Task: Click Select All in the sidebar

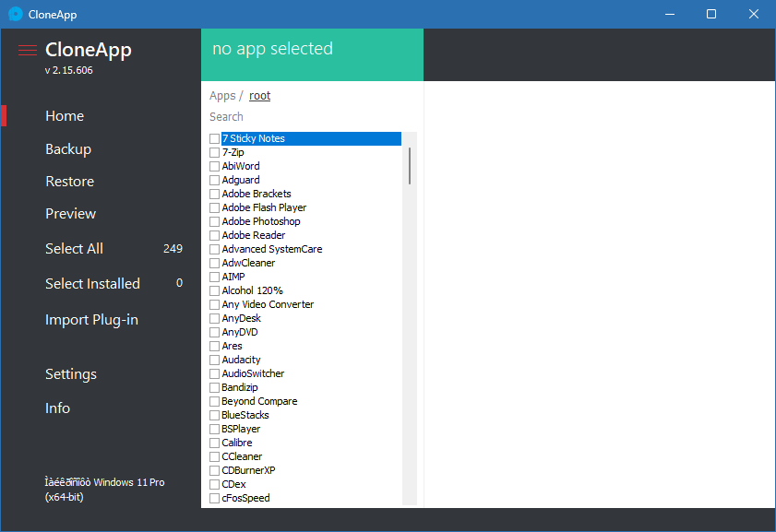Action: click(x=74, y=249)
